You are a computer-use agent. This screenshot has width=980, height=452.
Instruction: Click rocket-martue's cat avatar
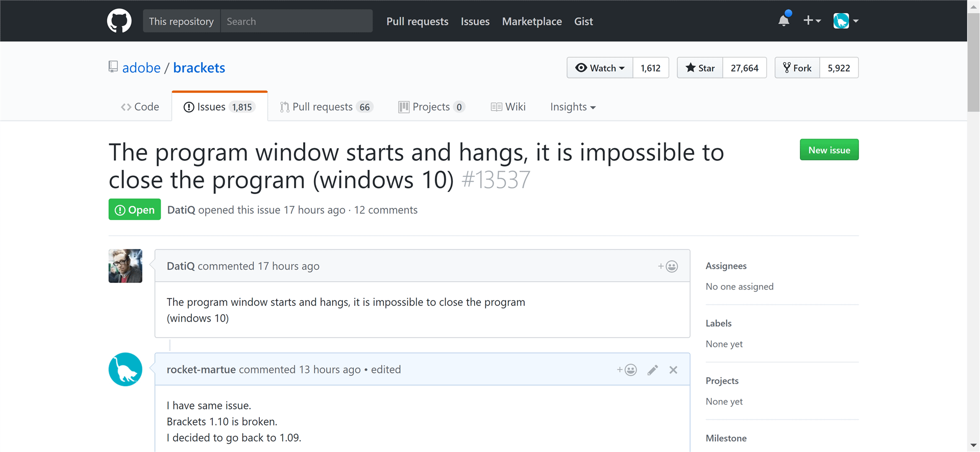coord(125,369)
